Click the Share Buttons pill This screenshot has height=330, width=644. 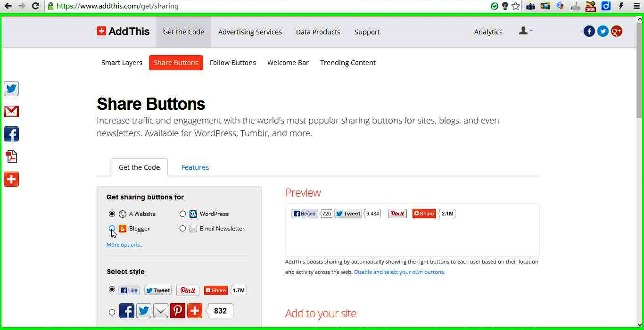click(176, 63)
